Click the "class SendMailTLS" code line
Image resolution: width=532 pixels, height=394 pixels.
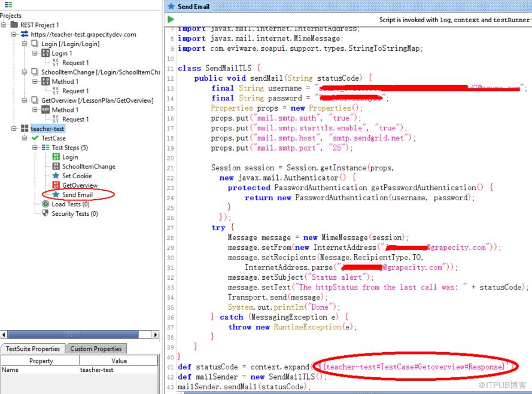pos(219,68)
